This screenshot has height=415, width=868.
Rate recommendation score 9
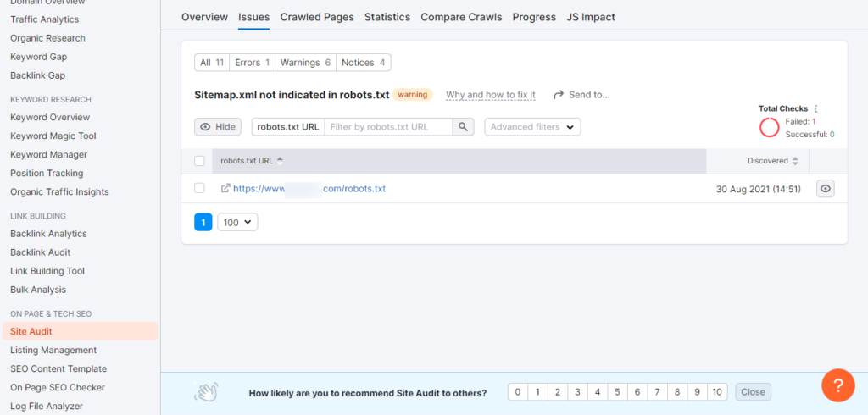point(697,392)
